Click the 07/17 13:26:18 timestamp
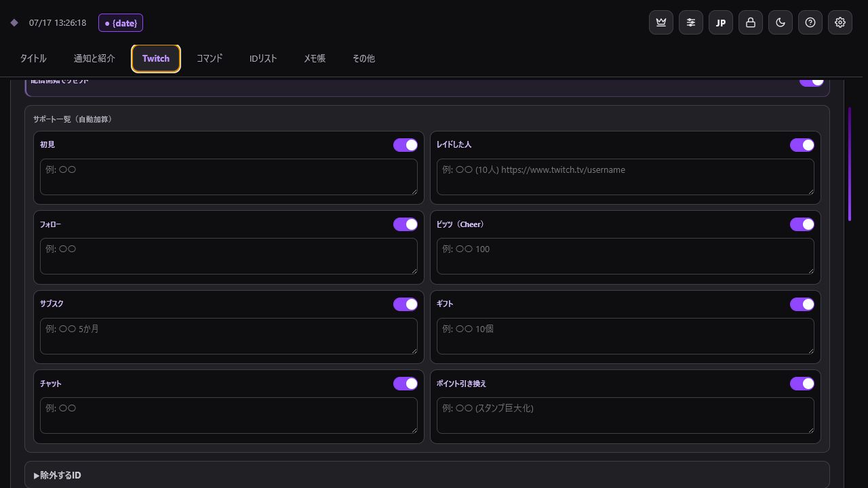This screenshot has height=488, width=868. point(58,23)
